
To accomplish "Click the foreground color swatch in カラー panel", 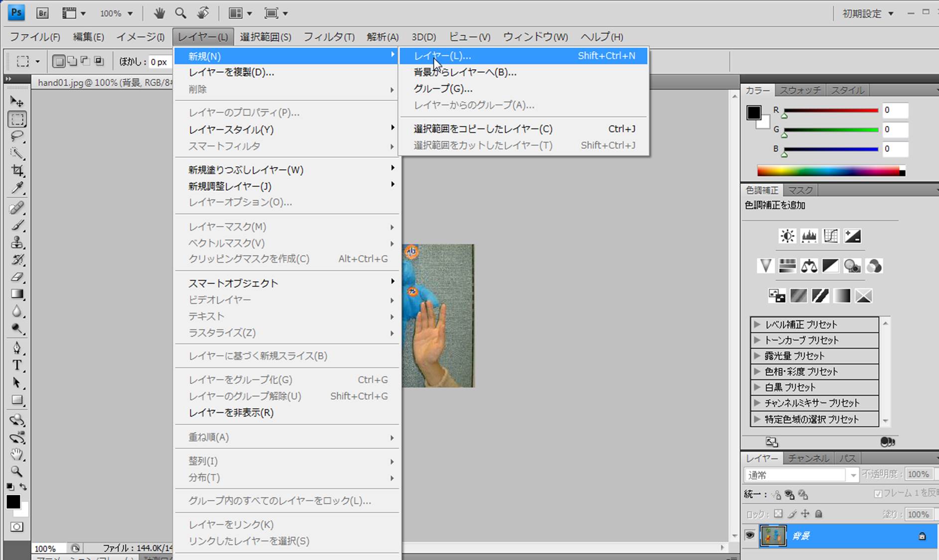I will click(753, 112).
